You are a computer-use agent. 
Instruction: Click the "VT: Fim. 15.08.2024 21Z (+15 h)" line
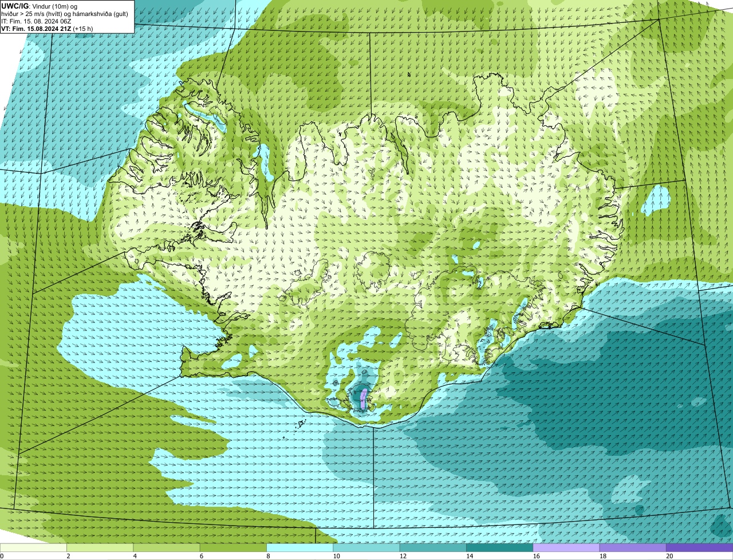(47, 28)
